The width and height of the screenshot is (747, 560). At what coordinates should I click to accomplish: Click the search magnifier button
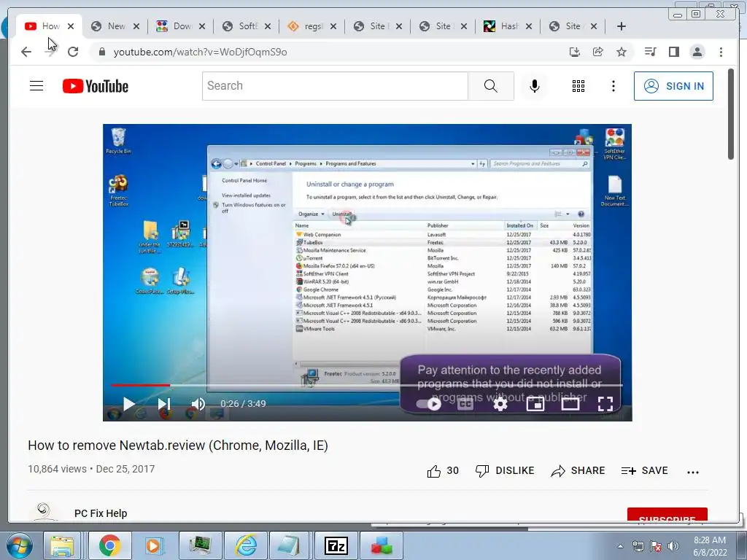[x=491, y=86]
